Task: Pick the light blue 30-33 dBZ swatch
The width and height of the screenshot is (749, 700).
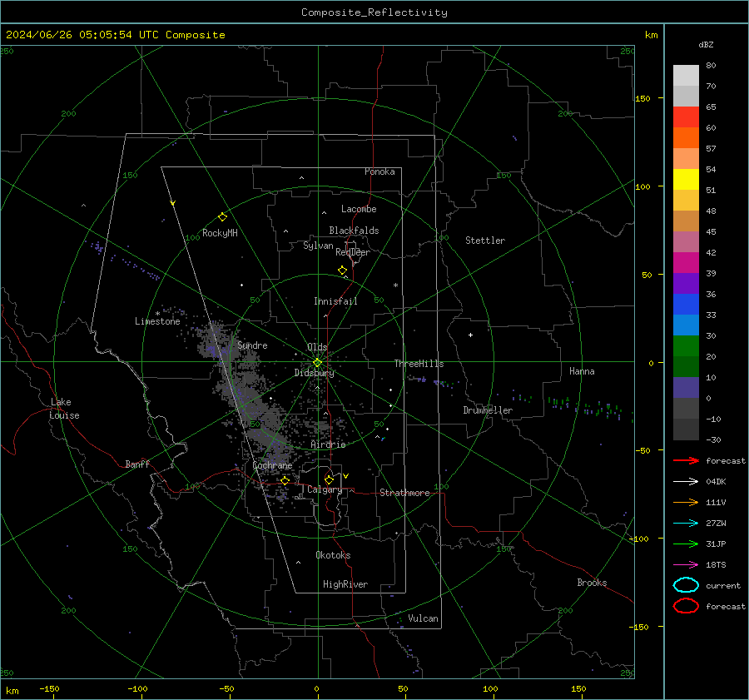Action: pyautogui.click(x=686, y=325)
